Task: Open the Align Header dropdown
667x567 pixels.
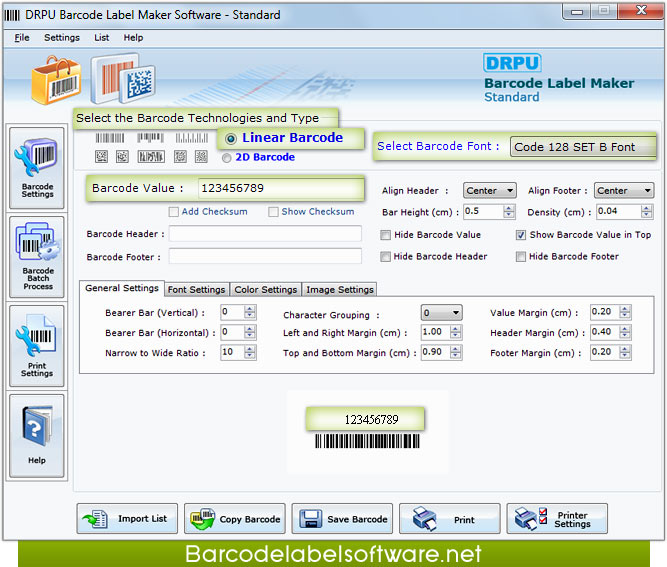Action: point(490,191)
